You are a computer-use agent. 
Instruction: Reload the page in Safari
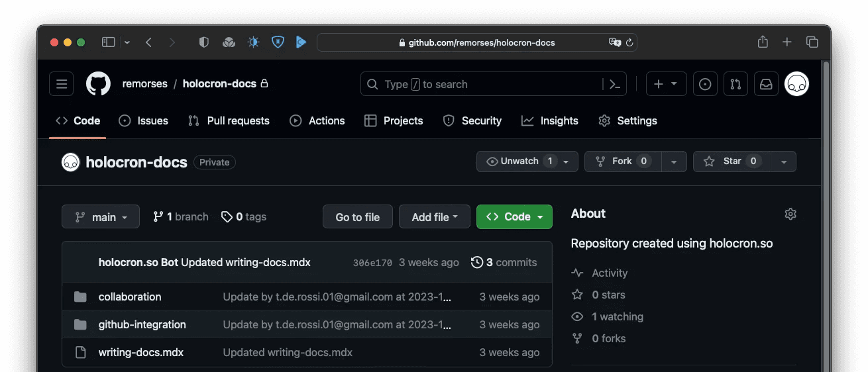[x=629, y=42]
